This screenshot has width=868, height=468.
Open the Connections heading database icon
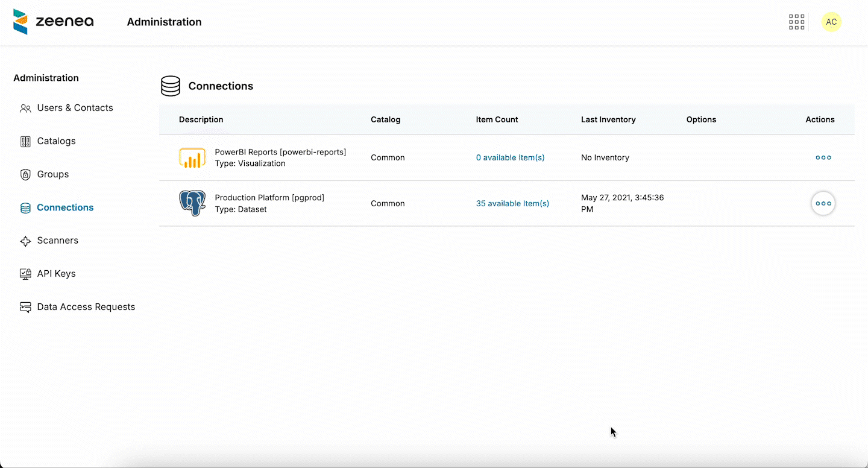click(x=171, y=86)
